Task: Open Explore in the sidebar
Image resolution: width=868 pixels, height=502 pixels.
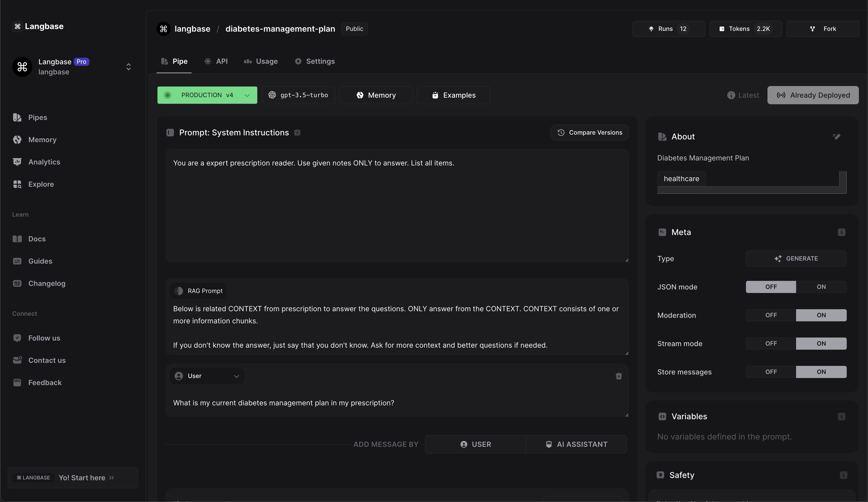Action: click(x=41, y=184)
